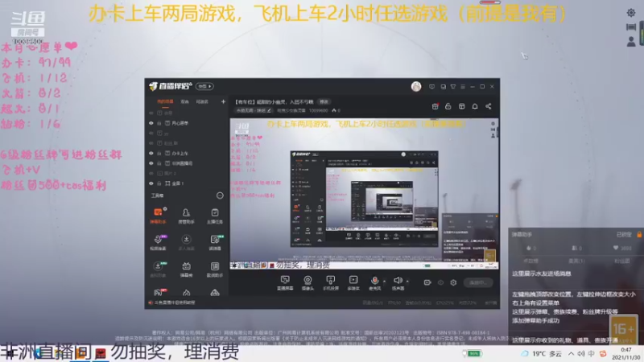Screen dimensions: 644x362
Task: Toggle the preview eye icon in bottom bar
Action: coord(440,282)
